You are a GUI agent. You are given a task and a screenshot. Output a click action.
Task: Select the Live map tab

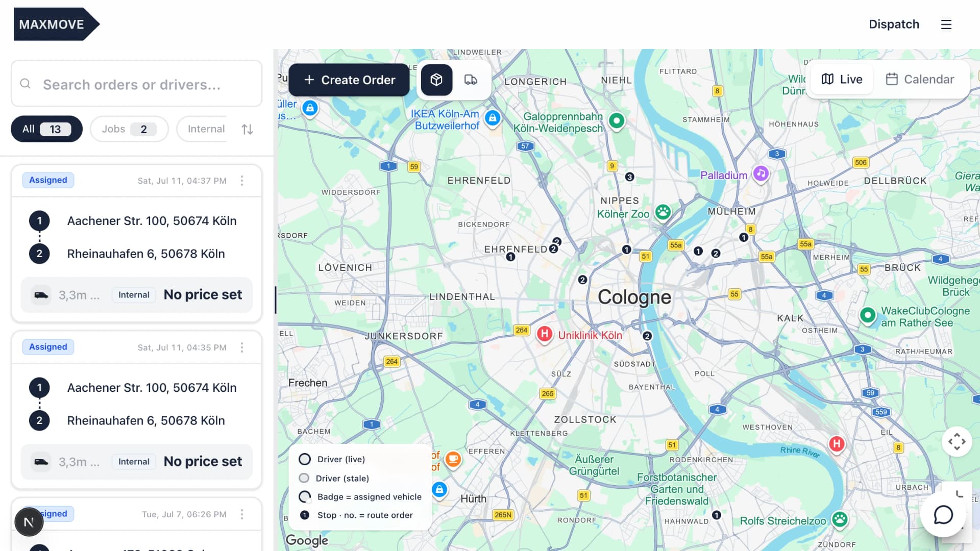point(842,79)
